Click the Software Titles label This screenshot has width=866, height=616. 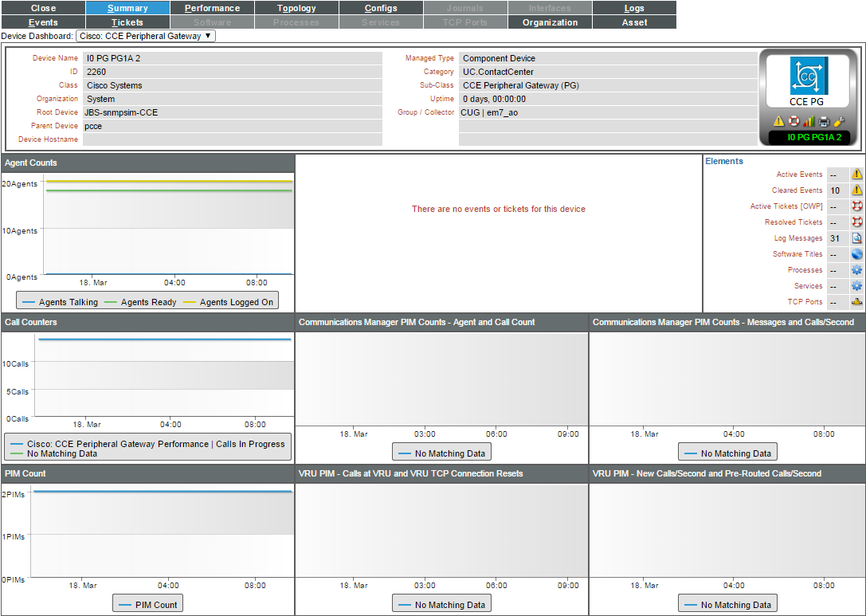(797, 254)
